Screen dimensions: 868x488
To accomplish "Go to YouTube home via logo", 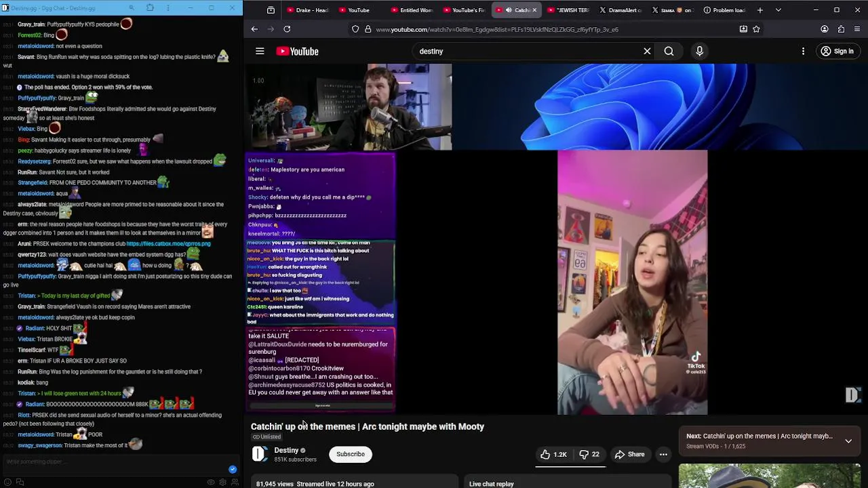I will pos(297,52).
